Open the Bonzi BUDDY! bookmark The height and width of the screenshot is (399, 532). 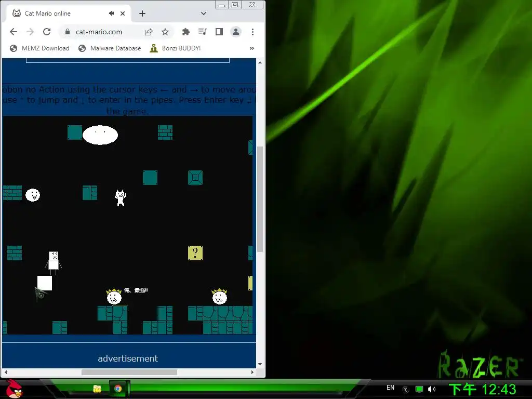click(176, 48)
